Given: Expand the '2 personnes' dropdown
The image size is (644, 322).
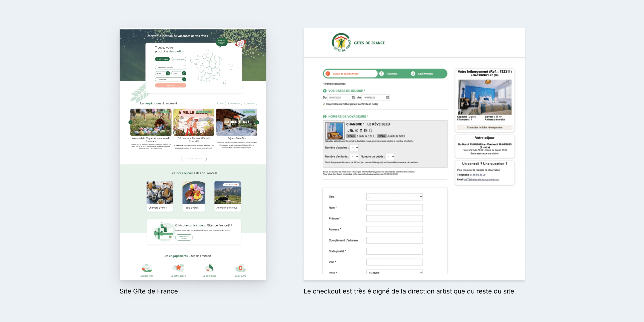Looking at the screenshot, I should pyautogui.click(x=184, y=79).
